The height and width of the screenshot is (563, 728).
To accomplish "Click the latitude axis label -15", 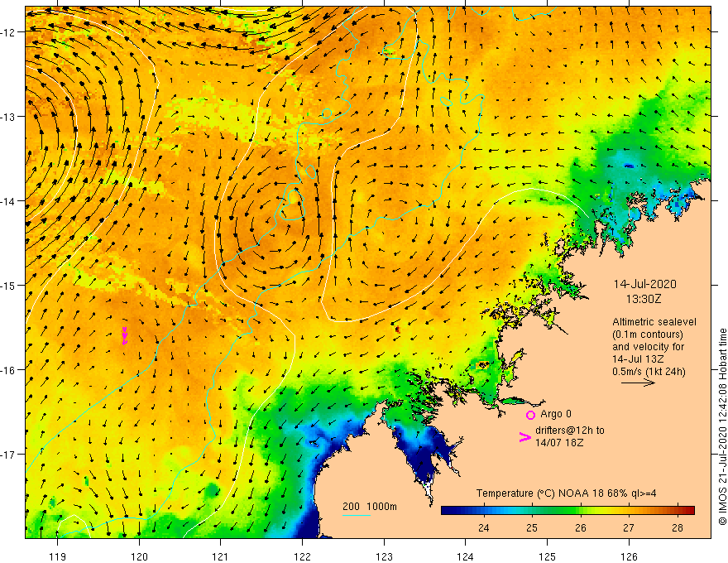I will click(x=8, y=285).
